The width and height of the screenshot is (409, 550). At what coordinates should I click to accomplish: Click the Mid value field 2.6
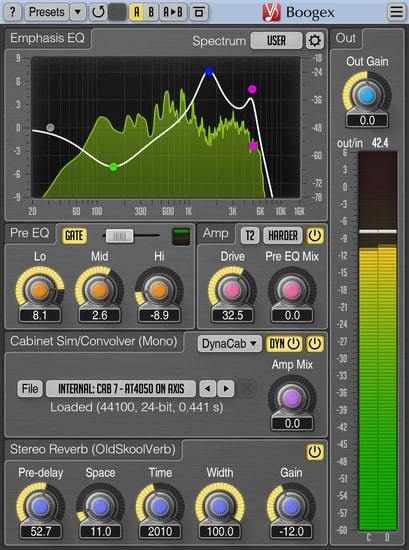click(100, 315)
